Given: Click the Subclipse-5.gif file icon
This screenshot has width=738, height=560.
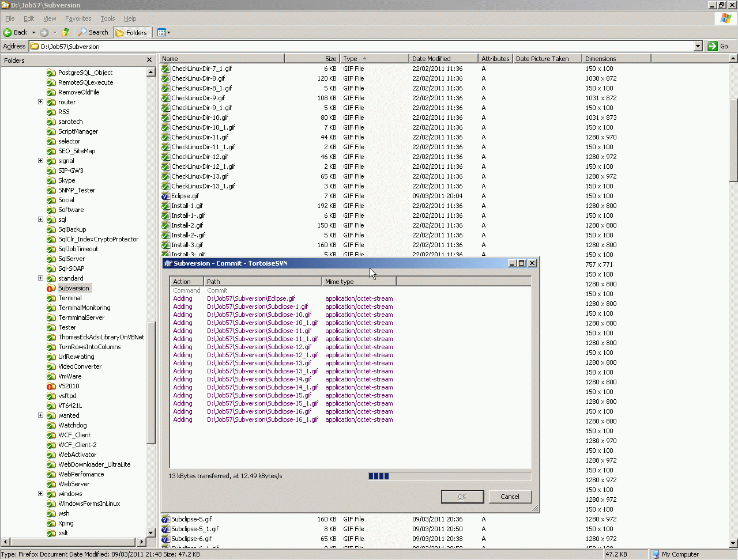Looking at the screenshot, I should 165,519.
